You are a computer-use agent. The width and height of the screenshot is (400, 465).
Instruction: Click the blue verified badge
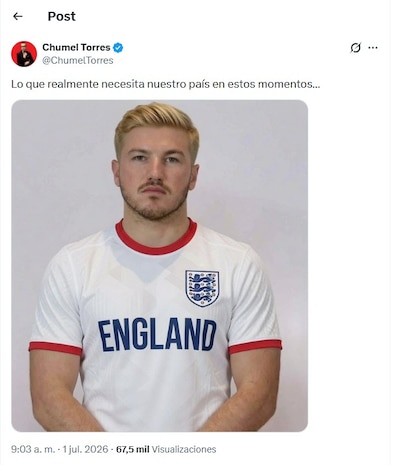(x=118, y=48)
